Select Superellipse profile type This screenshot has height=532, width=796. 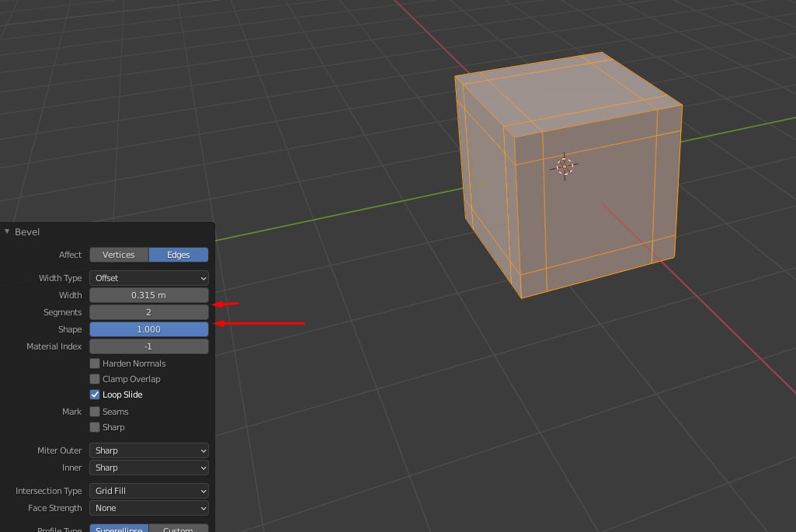tap(119, 528)
